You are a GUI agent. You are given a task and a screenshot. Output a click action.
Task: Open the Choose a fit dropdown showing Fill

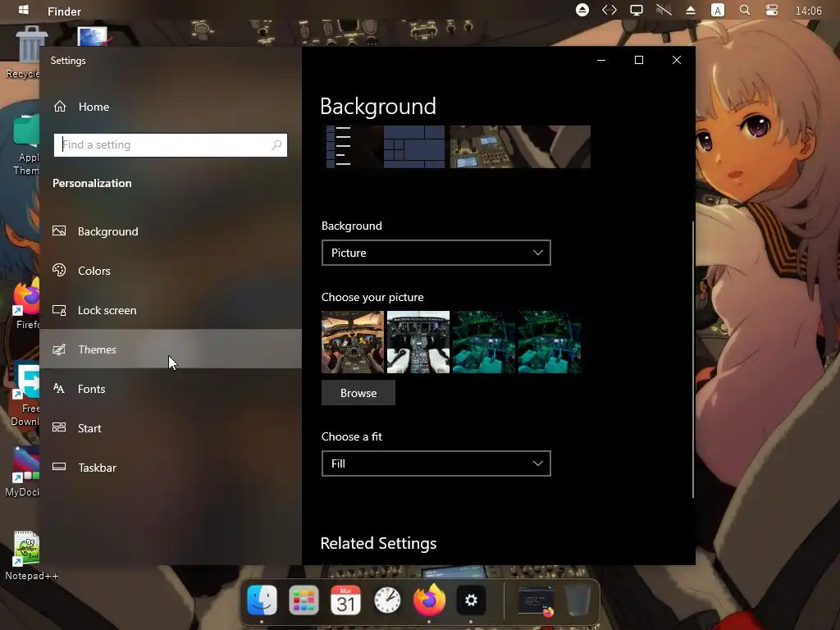click(x=436, y=463)
